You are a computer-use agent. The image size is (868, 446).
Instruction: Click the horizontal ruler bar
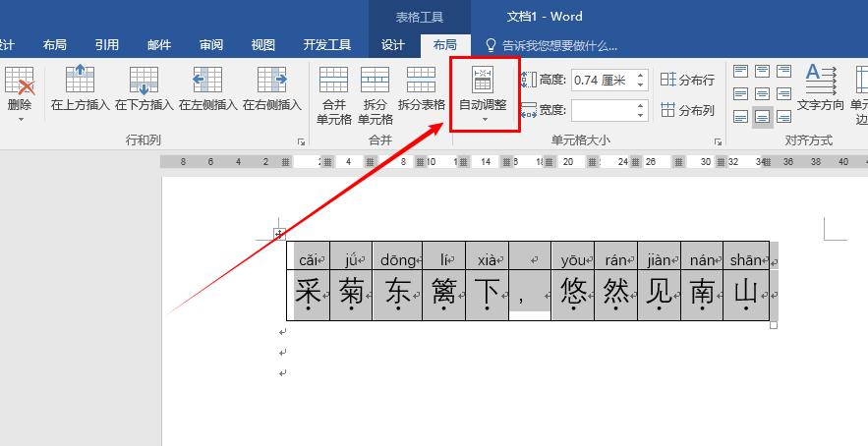tap(514, 161)
